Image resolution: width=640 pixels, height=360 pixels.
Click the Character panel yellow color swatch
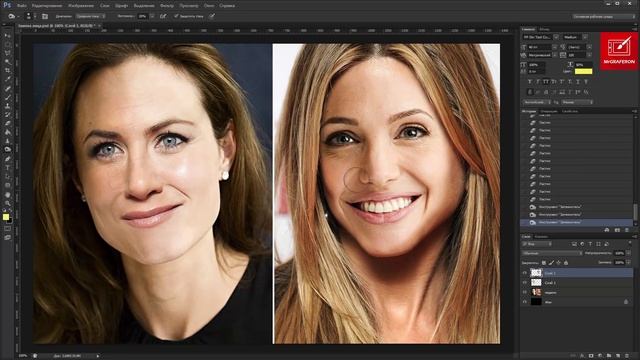583,71
